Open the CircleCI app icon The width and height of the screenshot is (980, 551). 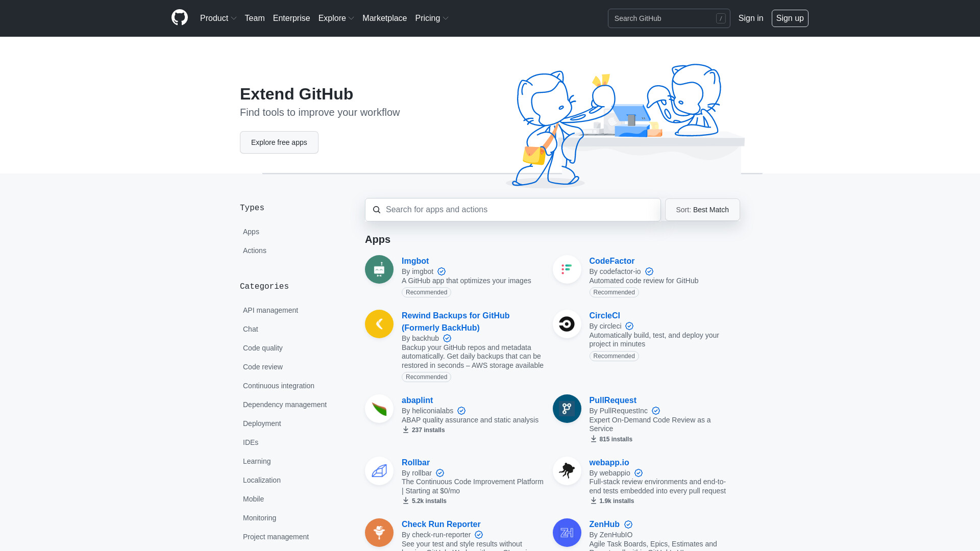[x=567, y=324]
